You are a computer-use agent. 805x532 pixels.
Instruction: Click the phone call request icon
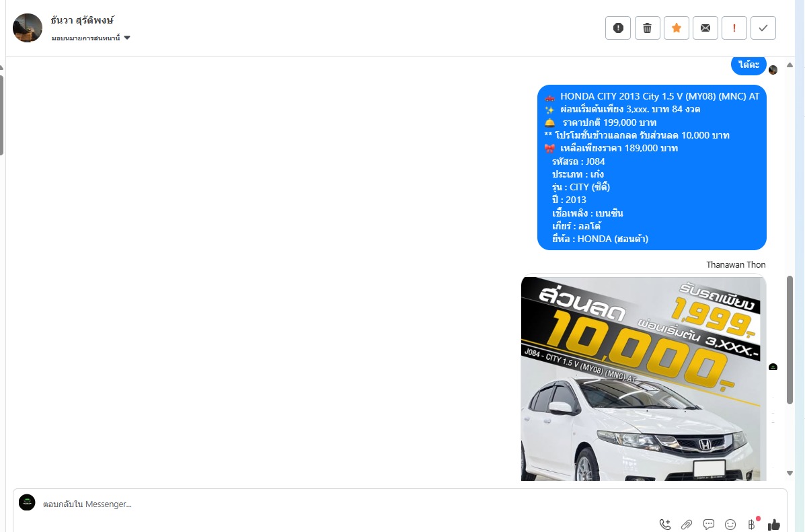(665, 525)
